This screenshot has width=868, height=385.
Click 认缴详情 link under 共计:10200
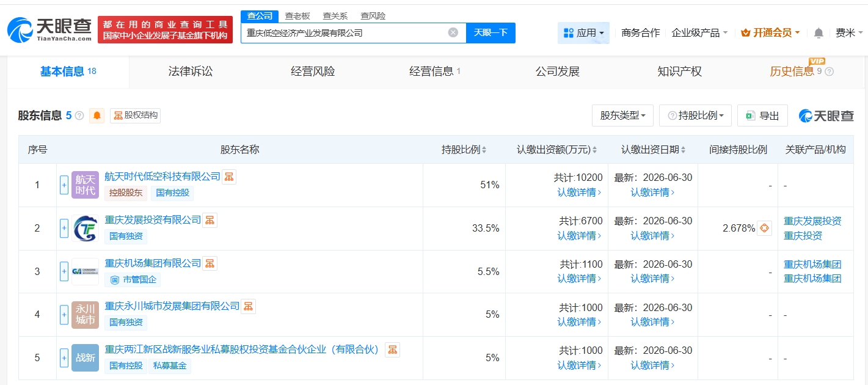pyautogui.click(x=579, y=193)
